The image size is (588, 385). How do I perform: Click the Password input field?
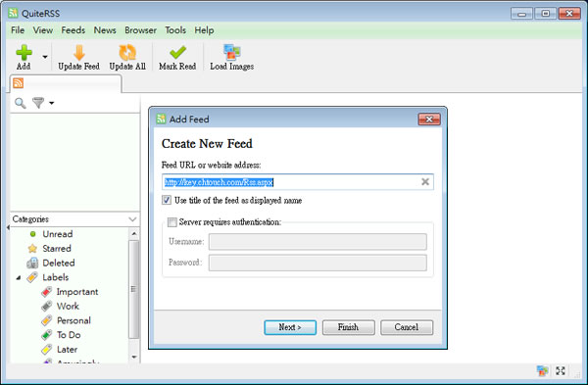coord(318,263)
